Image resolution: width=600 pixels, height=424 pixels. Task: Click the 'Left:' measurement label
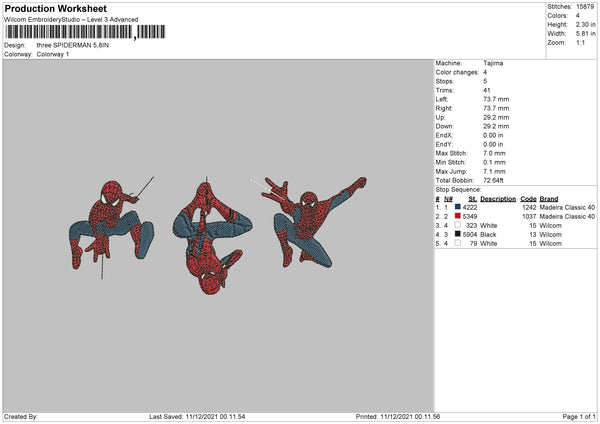pyautogui.click(x=442, y=99)
